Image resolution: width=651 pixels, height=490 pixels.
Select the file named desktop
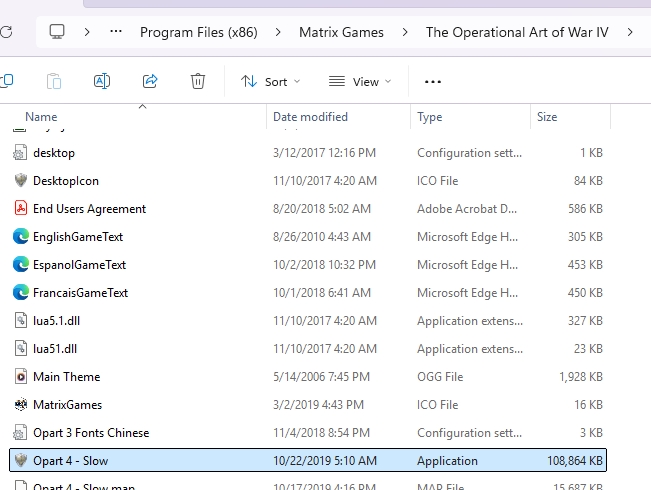tap(54, 153)
